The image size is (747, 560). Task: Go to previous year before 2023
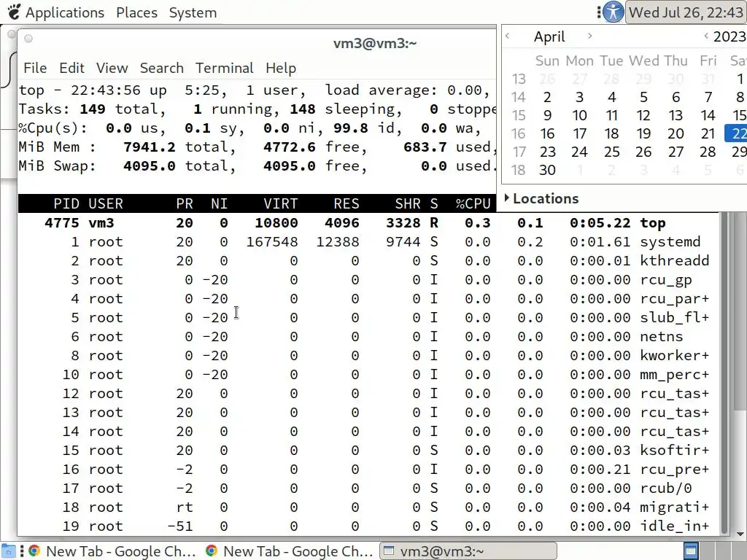tap(706, 36)
